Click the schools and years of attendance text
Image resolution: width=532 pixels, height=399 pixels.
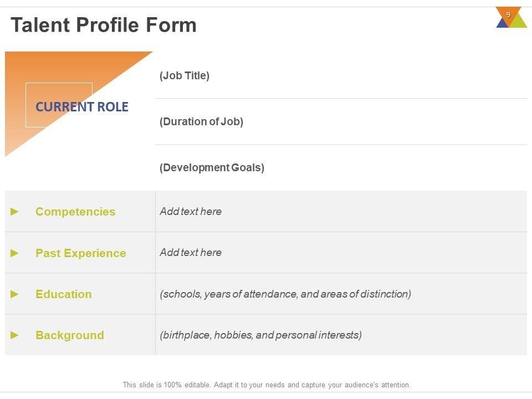tap(285, 294)
